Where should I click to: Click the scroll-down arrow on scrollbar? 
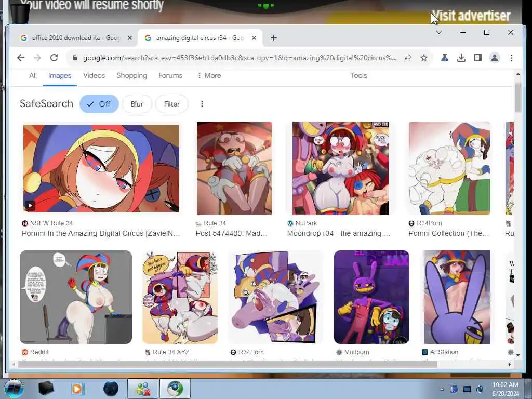tap(518, 355)
